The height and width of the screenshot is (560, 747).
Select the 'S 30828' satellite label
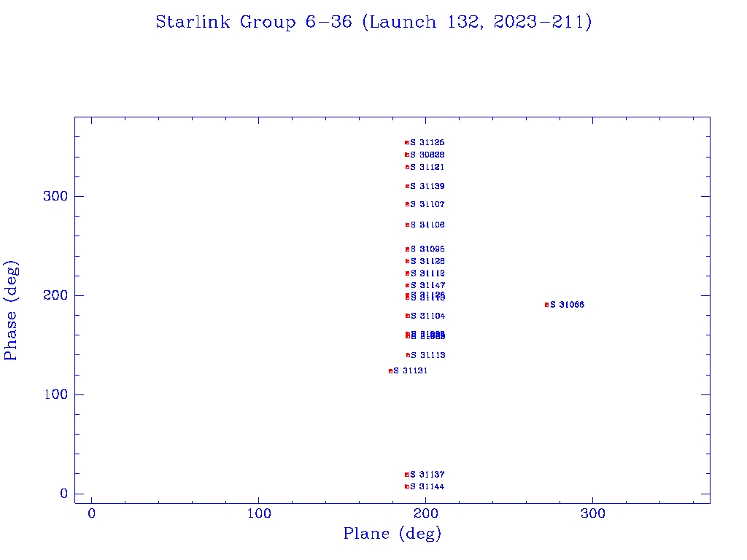point(427,155)
